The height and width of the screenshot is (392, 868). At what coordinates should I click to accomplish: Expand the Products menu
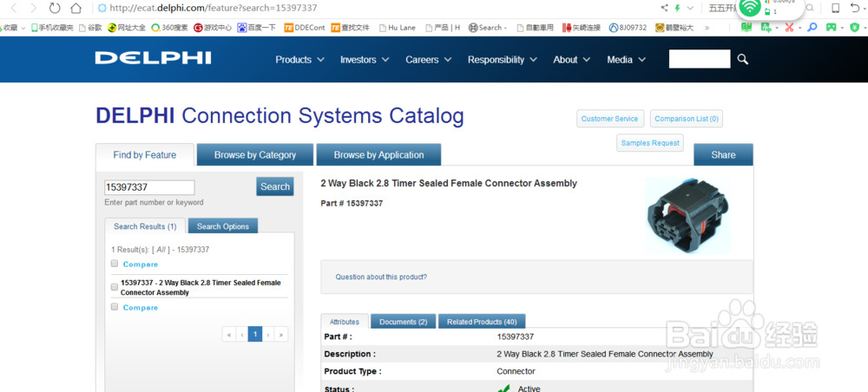(x=300, y=60)
